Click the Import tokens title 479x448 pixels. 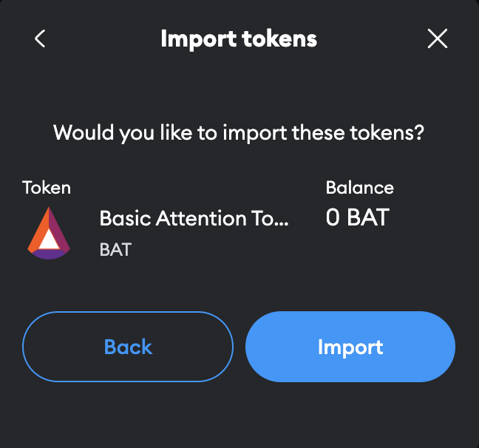[x=239, y=38]
